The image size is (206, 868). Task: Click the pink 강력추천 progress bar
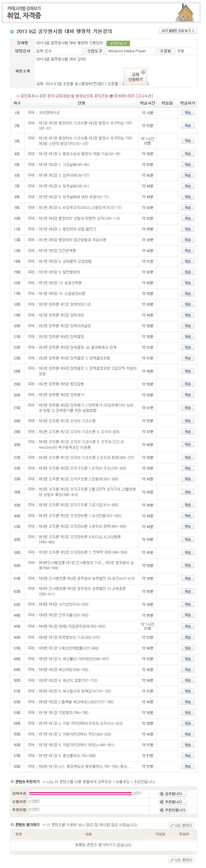[x=81, y=794]
